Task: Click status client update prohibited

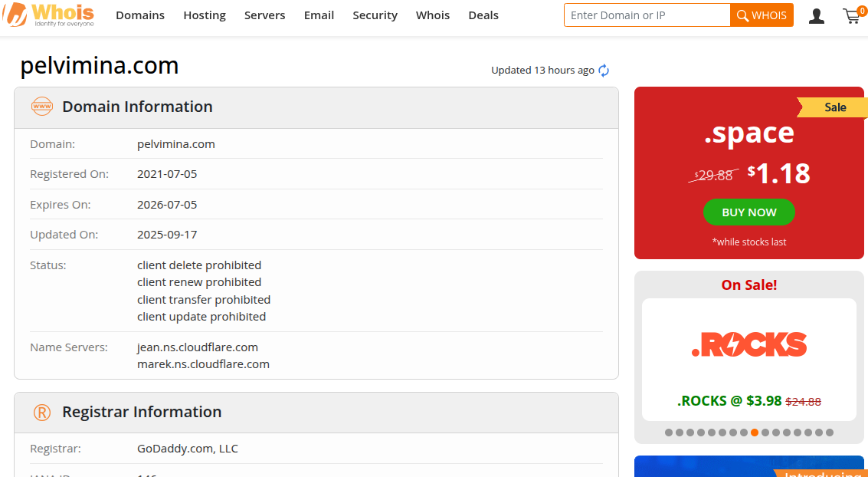Action: coord(201,317)
